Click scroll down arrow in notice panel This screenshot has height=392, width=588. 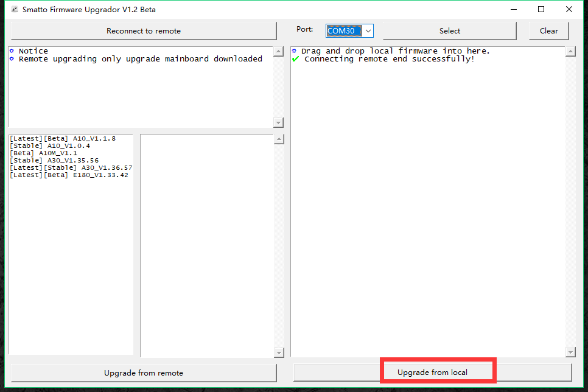pos(278,123)
